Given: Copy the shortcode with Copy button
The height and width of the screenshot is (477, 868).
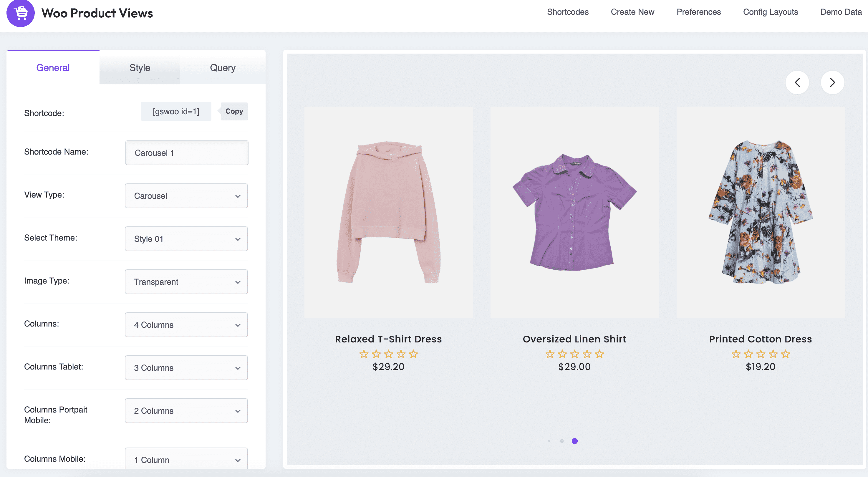Looking at the screenshot, I should point(234,111).
